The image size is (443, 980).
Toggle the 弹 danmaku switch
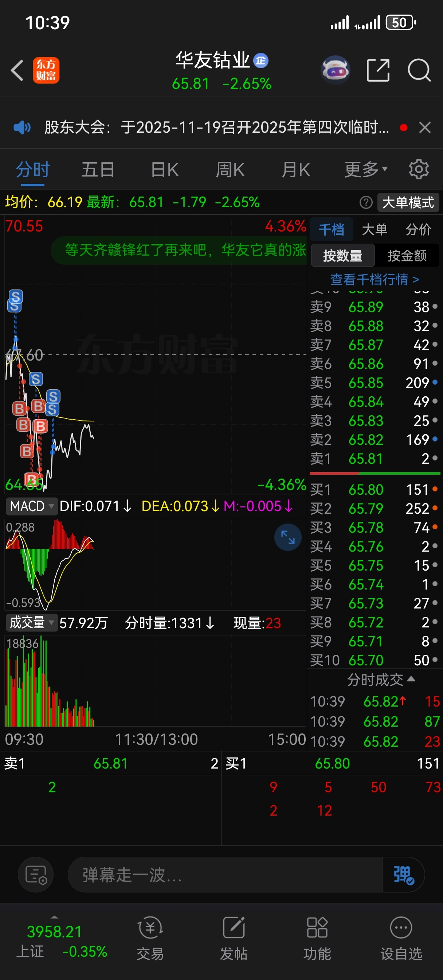(403, 875)
